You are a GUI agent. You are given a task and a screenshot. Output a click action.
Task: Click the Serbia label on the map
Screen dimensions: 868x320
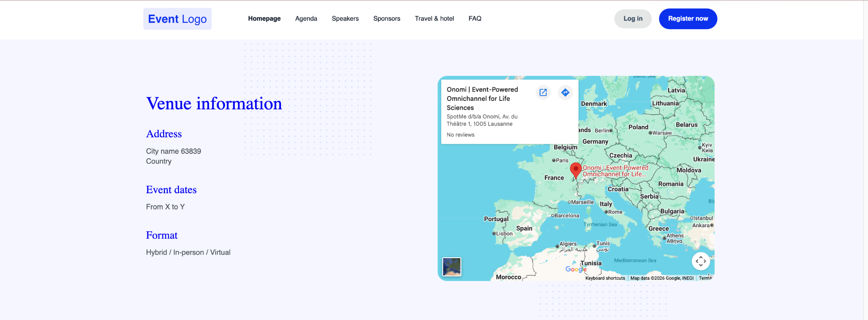(x=649, y=197)
